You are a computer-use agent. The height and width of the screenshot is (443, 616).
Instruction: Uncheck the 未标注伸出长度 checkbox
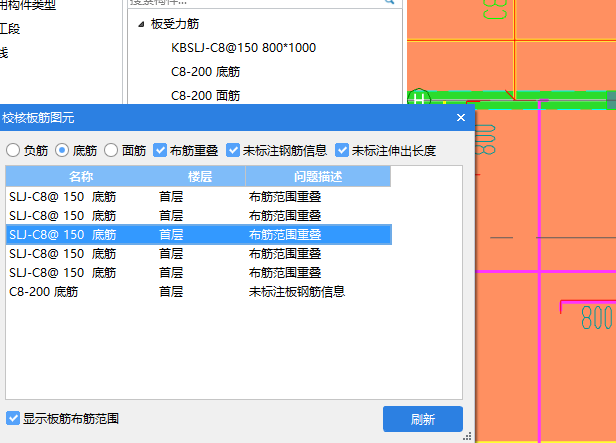point(342,150)
